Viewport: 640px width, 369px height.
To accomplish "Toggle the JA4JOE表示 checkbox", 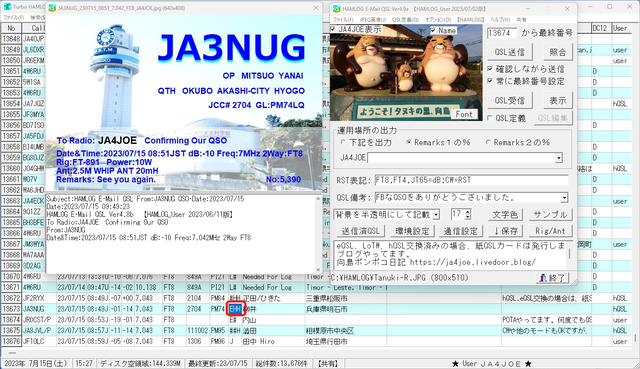I will point(333,29).
